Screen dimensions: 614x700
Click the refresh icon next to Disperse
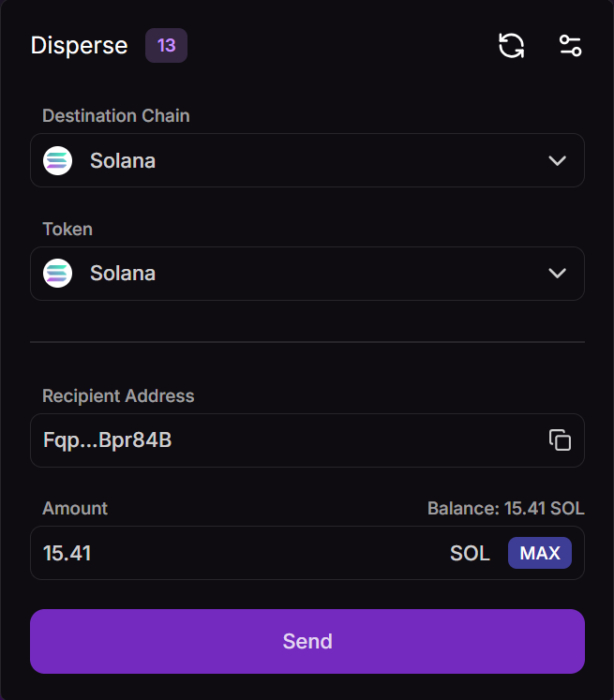pos(511,45)
